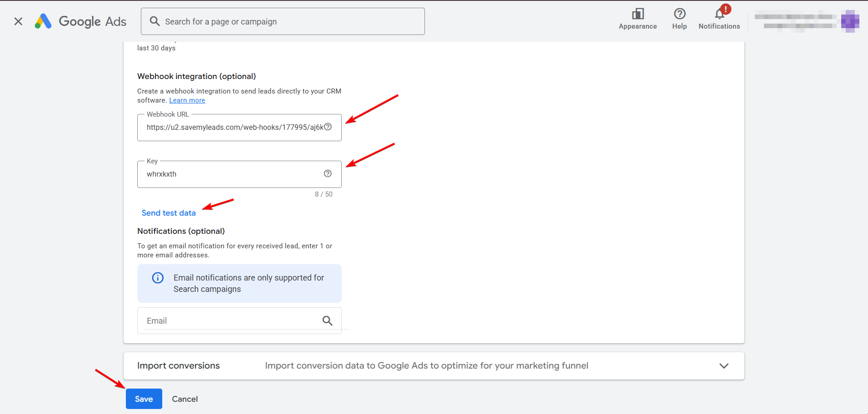Open the Help menu icon

coord(679,14)
